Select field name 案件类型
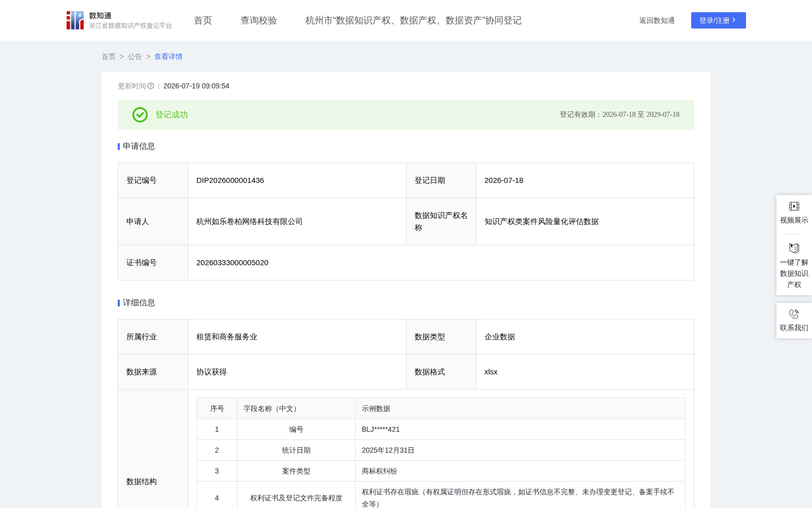The image size is (812, 508). (x=296, y=471)
